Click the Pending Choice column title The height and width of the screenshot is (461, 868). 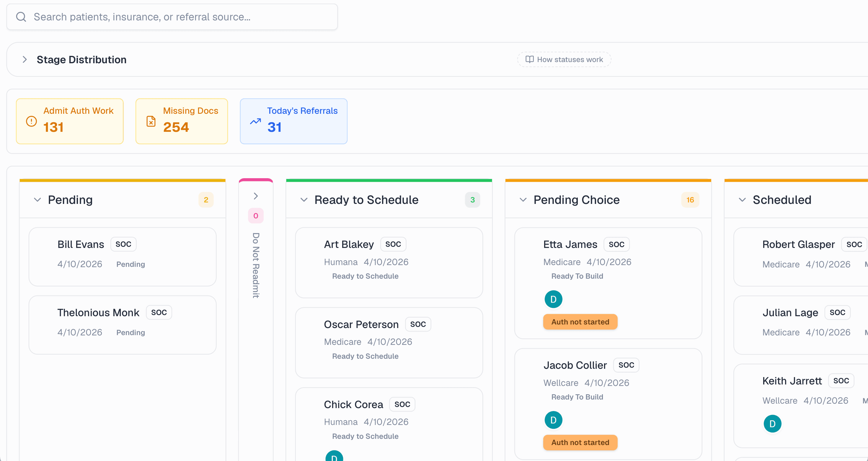click(577, 200)
